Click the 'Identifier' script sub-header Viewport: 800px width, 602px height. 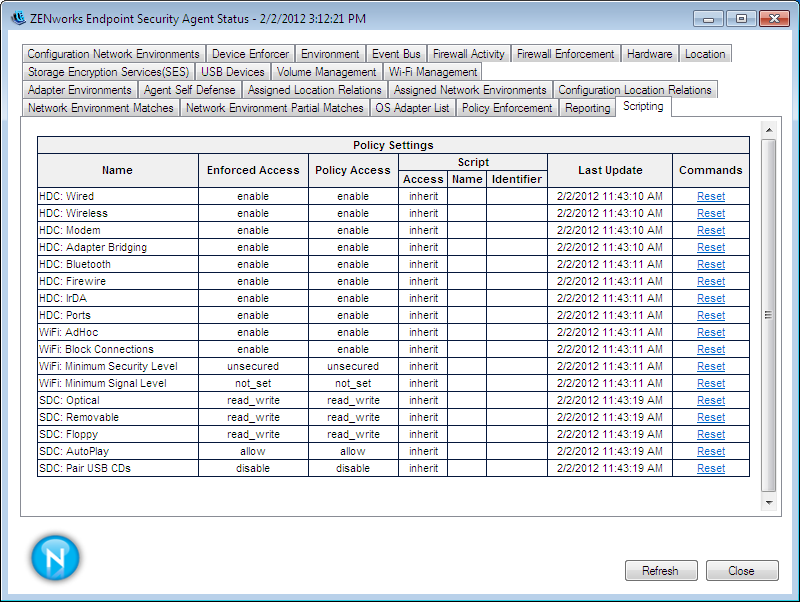tap(516, 179)
